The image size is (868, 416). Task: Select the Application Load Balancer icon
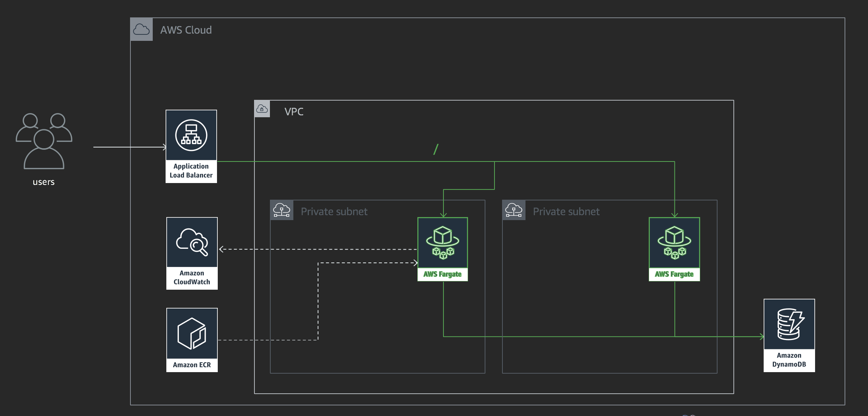[191, 135]
